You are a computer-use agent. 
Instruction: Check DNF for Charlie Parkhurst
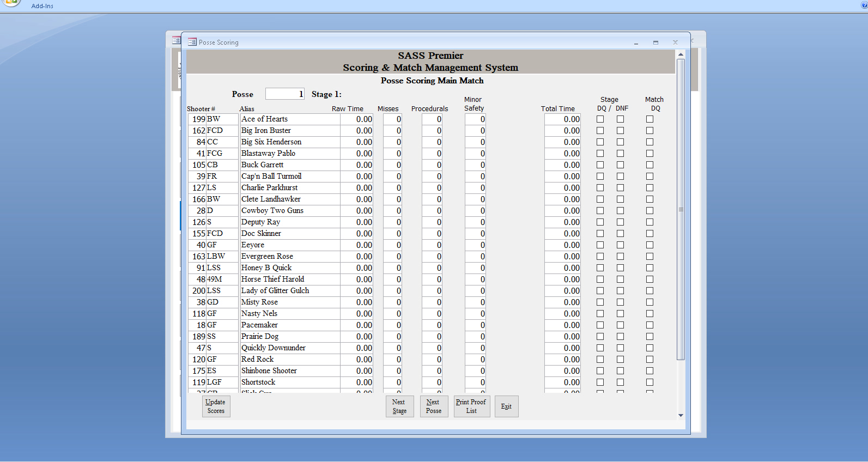tap(620, 188)
